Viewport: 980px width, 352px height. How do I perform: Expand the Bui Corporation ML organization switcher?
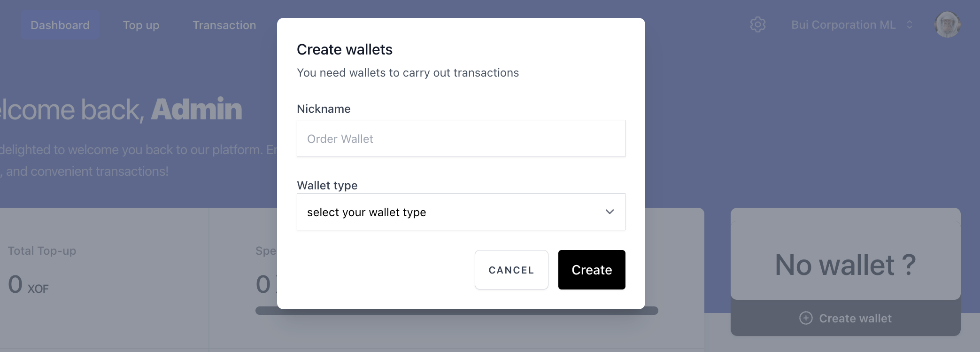click(x=842, y=24)
